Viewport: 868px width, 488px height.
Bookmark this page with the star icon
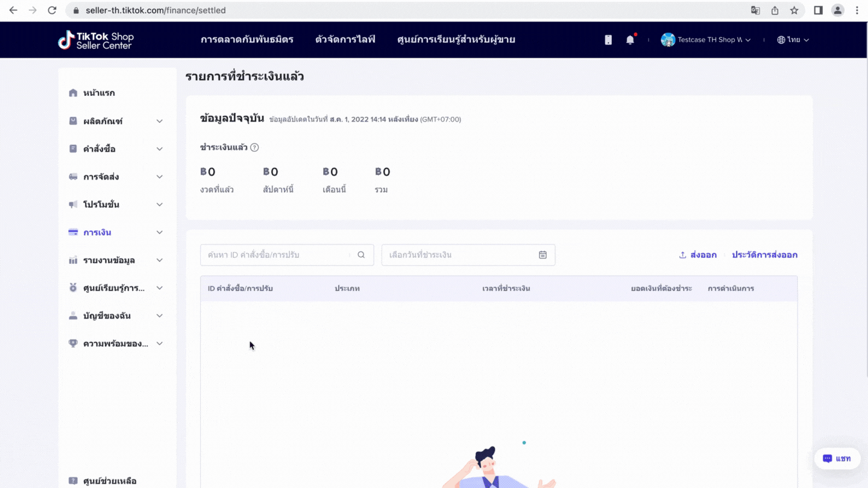794,10
